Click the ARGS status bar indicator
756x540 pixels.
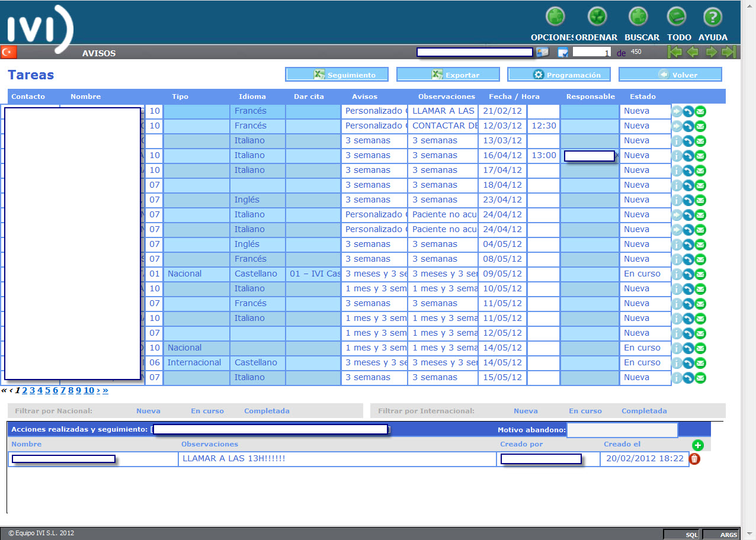[x=720, y=534]
